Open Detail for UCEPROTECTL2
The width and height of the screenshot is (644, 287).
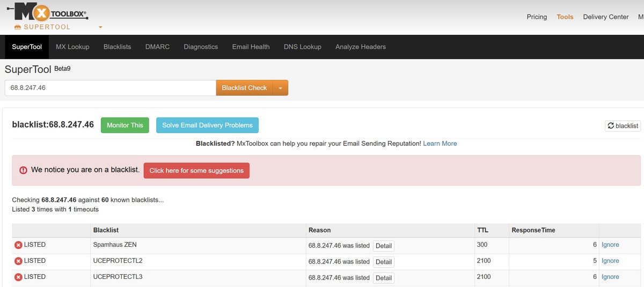pyautogui.click(x=384, y=262)
